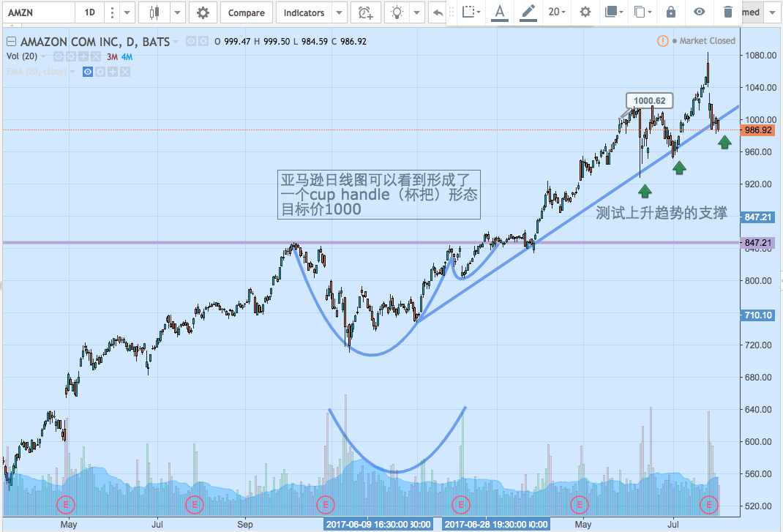The height and width of the screenshot is (532, 783).
Task: Click the interval options vertical dots icon
Action: pyautogui.click(x=112, y=12)
